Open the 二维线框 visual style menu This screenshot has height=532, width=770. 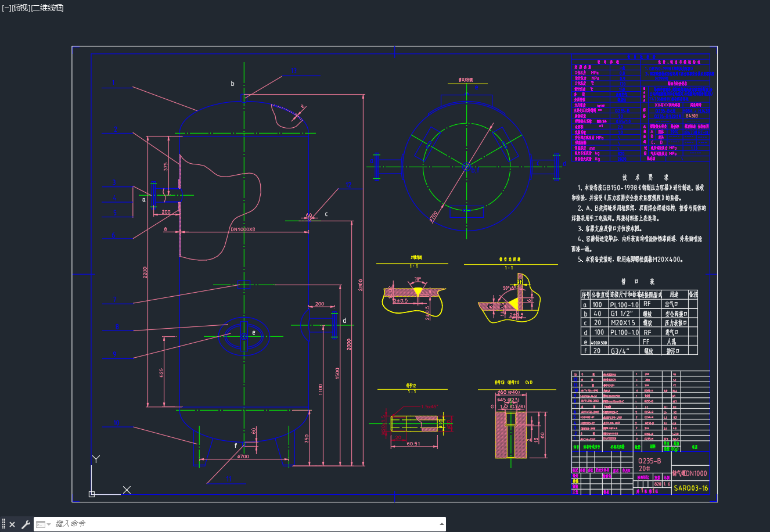47,8
